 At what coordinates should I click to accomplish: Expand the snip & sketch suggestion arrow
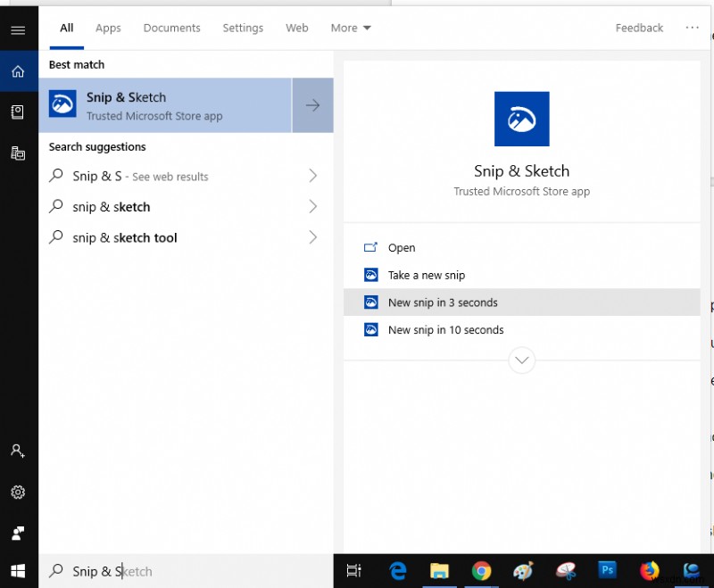click(x=312, y=207)
